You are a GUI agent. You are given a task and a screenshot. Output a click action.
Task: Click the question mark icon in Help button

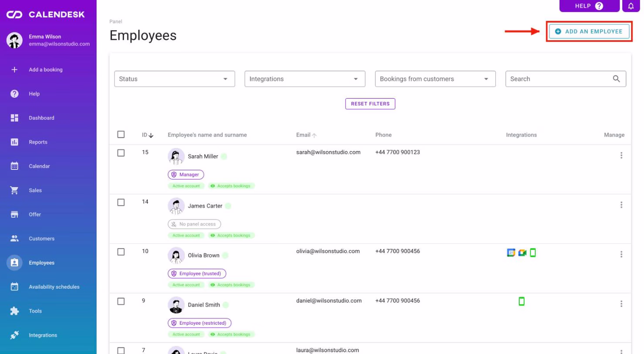click(x=599, y=6)
